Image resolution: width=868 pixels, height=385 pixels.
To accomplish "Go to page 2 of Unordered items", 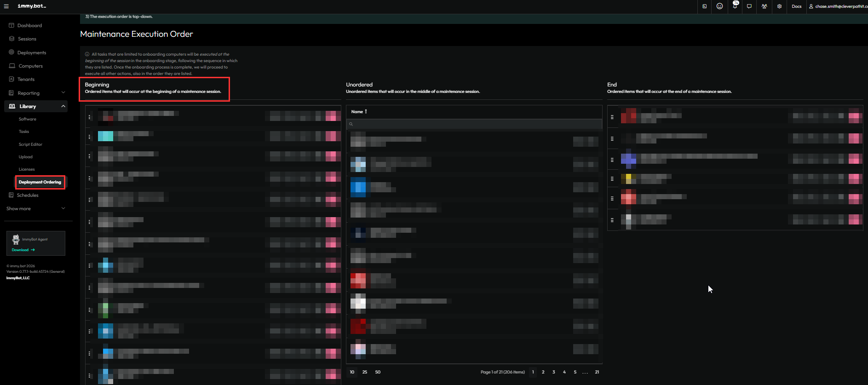I will 543,372.
